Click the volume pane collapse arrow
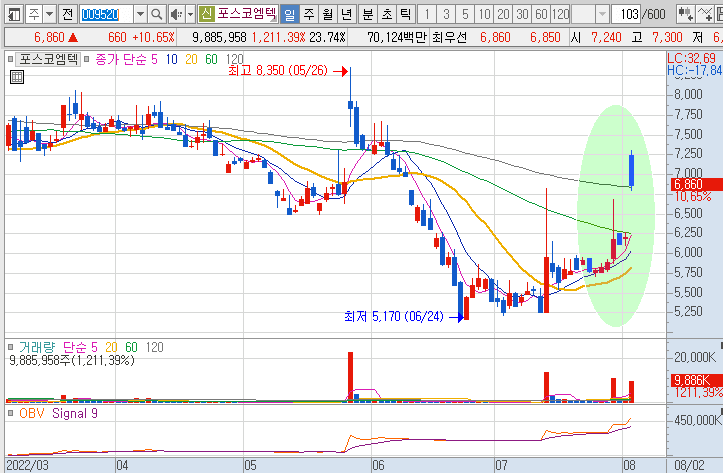This screenshot has width=723, height=473. coord(721,345)
